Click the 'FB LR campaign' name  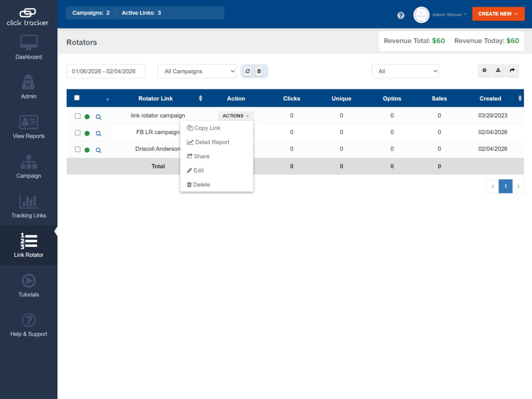click(158, 132)
